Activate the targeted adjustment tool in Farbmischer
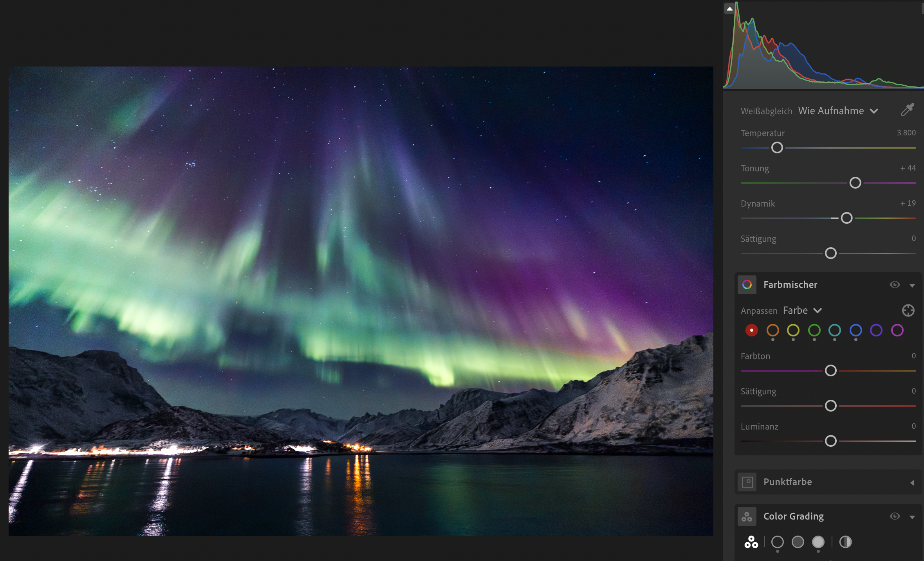Screen dimensions: 924x561 point(908,311)
